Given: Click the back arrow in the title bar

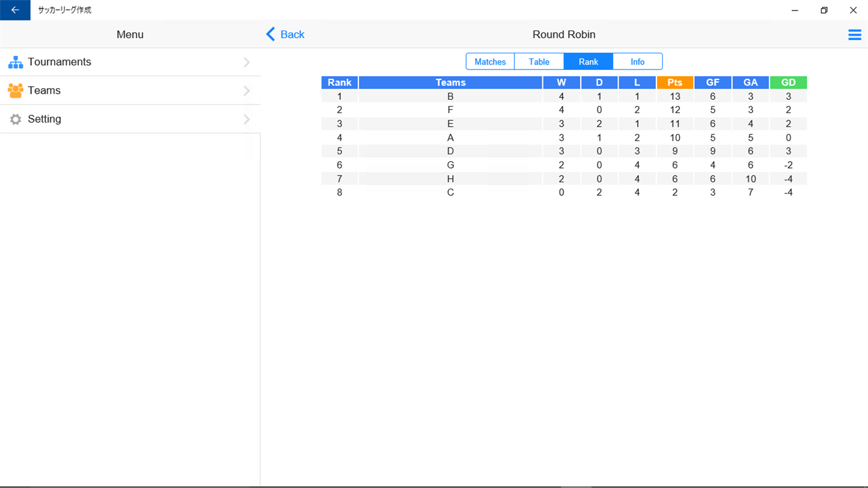Looking at the screenshot, I should coord(14,10).
